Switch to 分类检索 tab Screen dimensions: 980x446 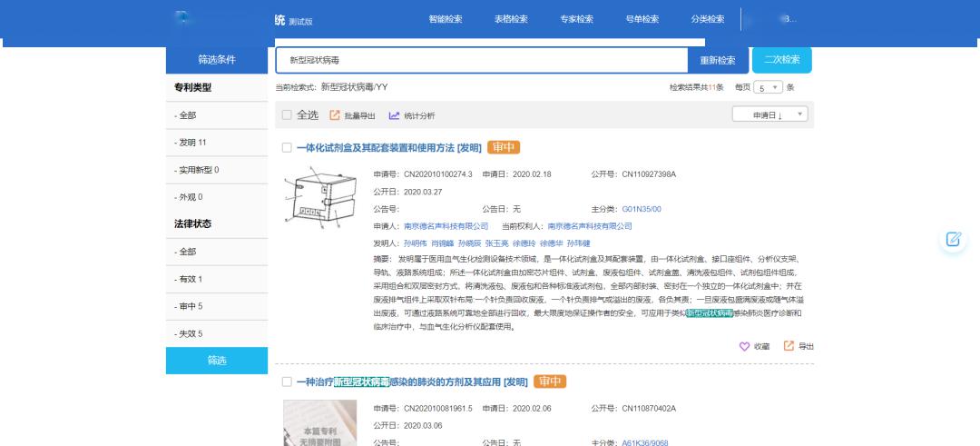(708, 19)
